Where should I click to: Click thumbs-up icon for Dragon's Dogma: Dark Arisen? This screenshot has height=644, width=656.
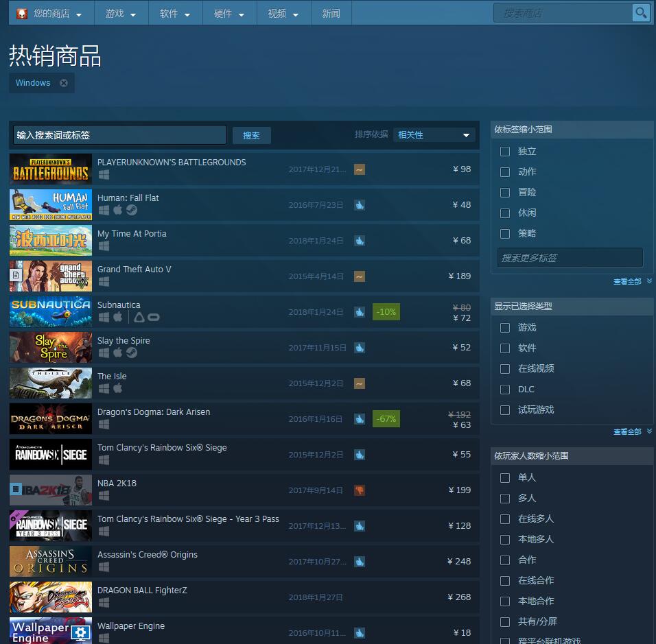coord(360,419)
